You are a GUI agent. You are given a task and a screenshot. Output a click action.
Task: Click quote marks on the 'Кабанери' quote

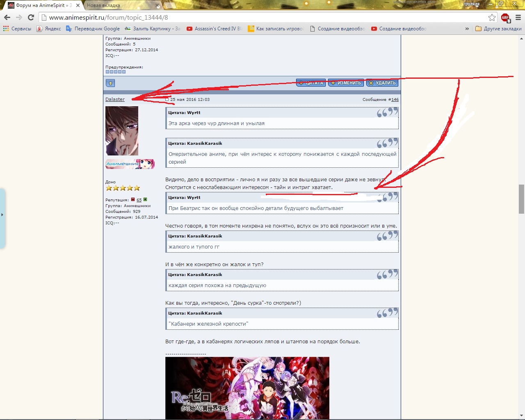[387, 313]
